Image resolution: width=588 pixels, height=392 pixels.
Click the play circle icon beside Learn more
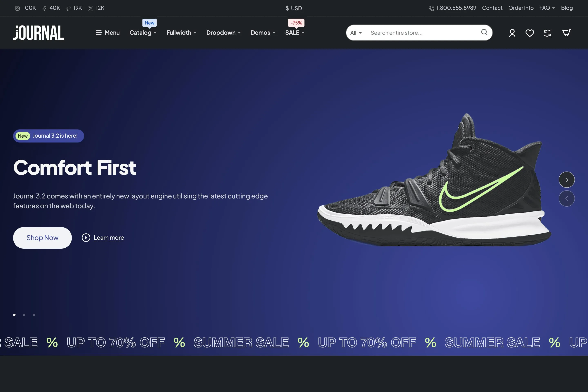coord(86,237)
